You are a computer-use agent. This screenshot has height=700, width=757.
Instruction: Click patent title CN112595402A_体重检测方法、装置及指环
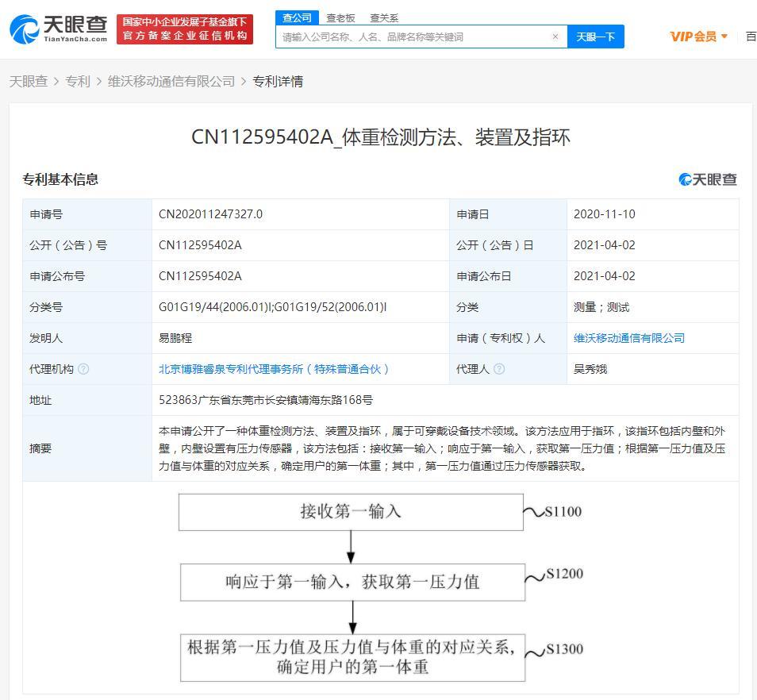381,137
